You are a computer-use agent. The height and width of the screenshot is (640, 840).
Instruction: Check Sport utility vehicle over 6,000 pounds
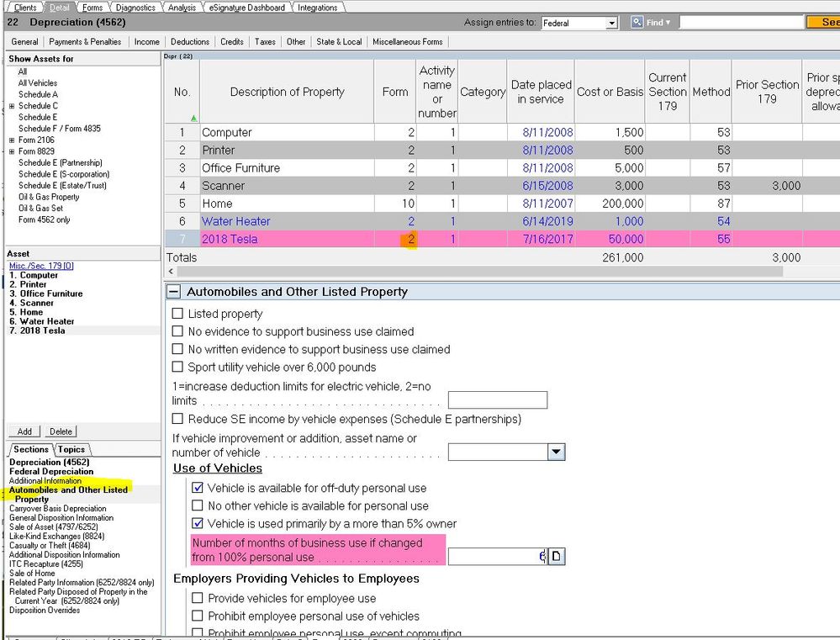[177, 367]
